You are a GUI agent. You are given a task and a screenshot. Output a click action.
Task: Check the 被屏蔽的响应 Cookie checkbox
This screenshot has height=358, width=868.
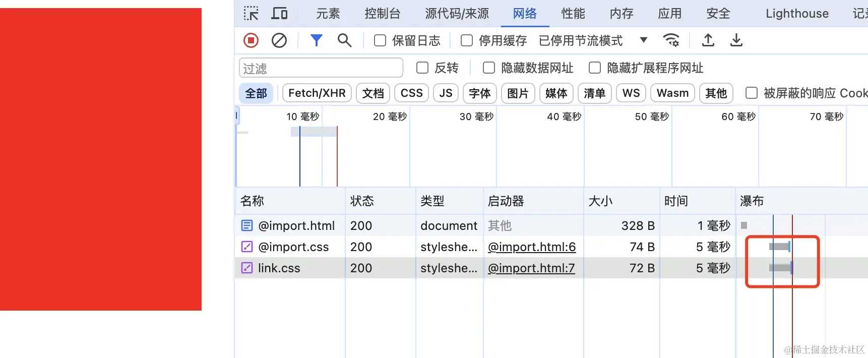752,93
